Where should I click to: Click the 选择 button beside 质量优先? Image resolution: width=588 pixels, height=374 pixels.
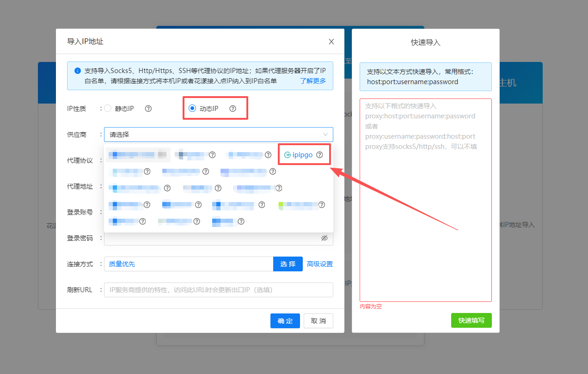click(288, 264)
